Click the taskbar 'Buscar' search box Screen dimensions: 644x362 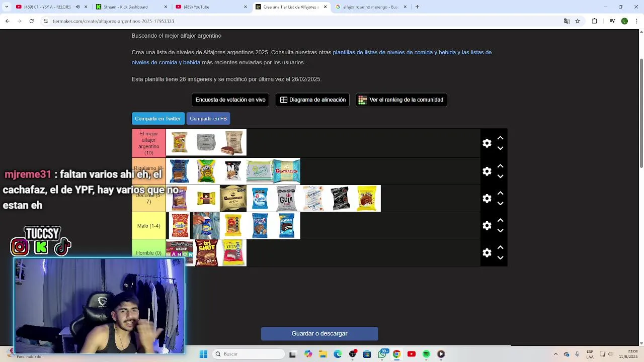[x=249, y=354]
